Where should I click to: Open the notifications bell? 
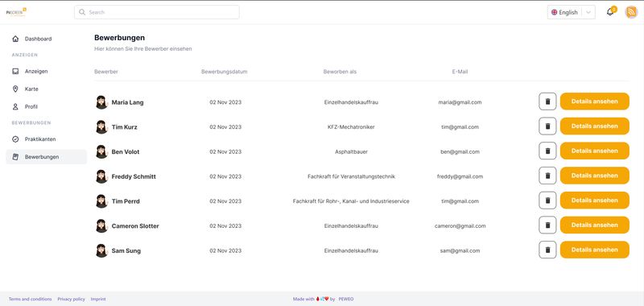pyautogui.click(x=610, y=12)
